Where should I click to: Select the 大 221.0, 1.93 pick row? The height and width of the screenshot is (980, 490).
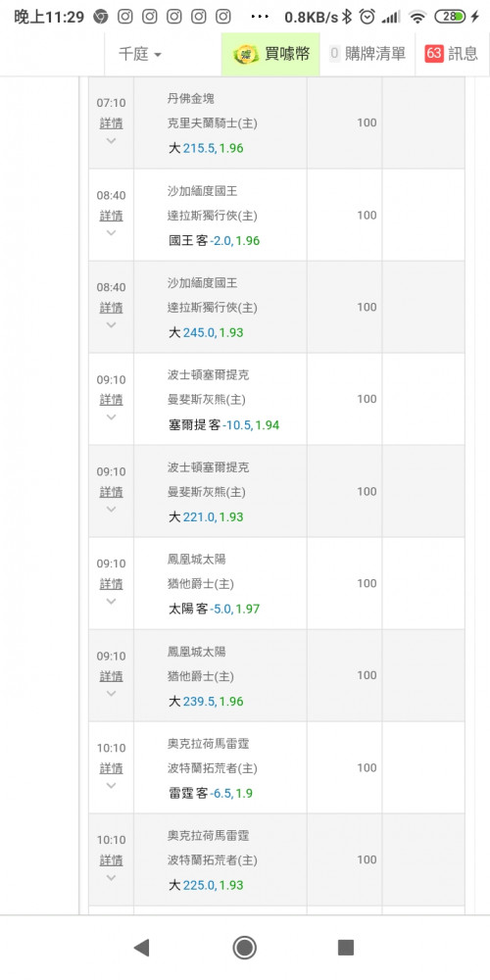(276, 491)
